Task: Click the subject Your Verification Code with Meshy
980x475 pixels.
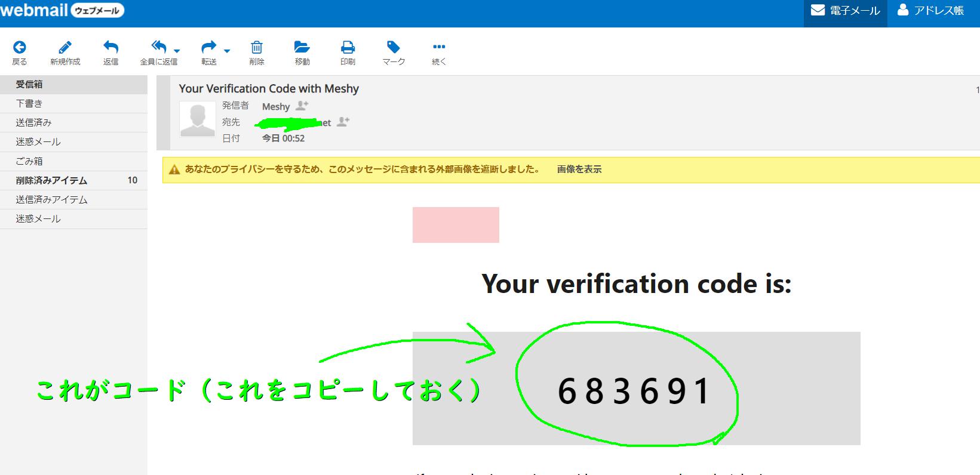Action: click(269, 89)
